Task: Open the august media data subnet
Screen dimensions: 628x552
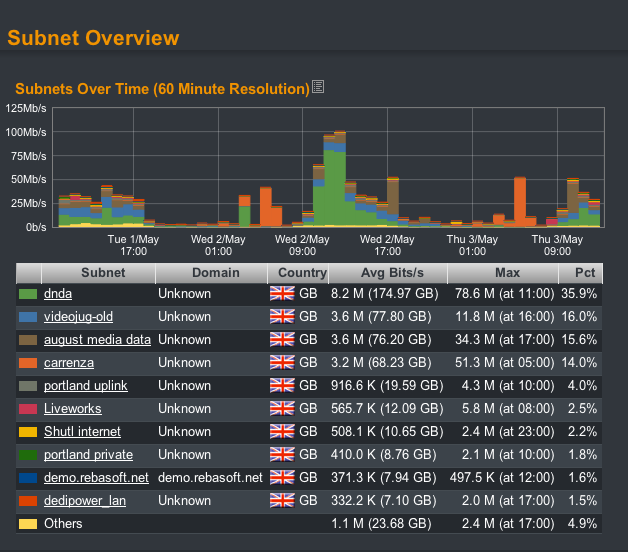Action: (x=97, y=340)
